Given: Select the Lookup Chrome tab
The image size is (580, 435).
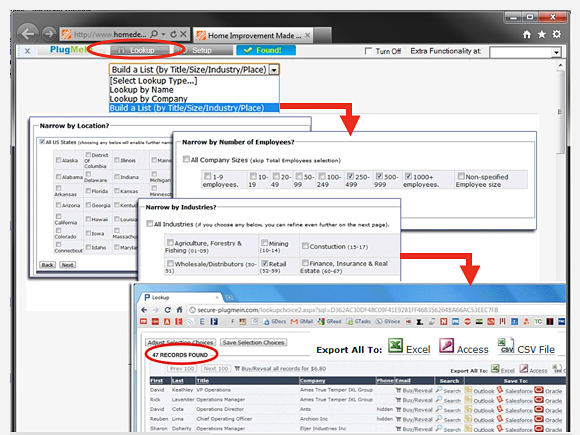Looking at the screenshot, I should tap(181, 297).
